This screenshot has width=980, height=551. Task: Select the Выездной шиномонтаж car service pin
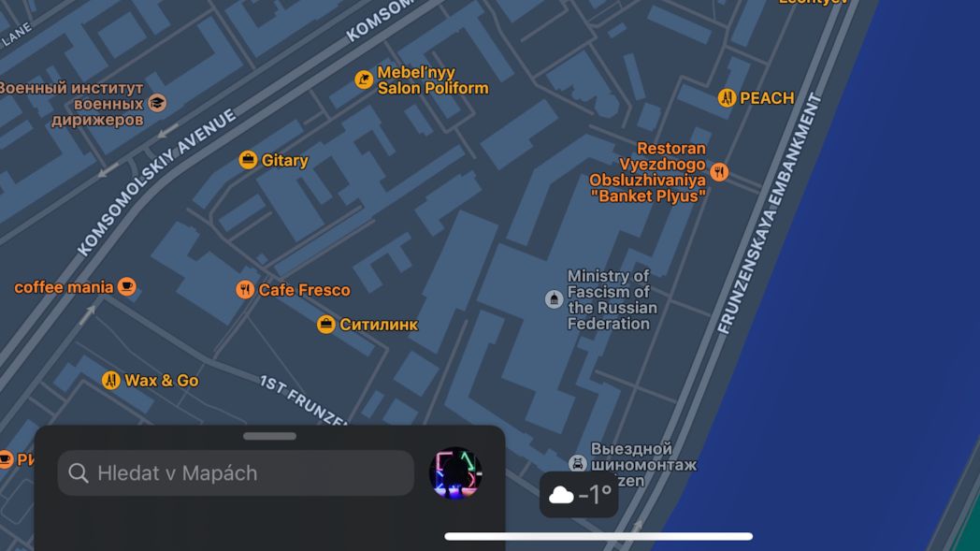tap(578, 464)
